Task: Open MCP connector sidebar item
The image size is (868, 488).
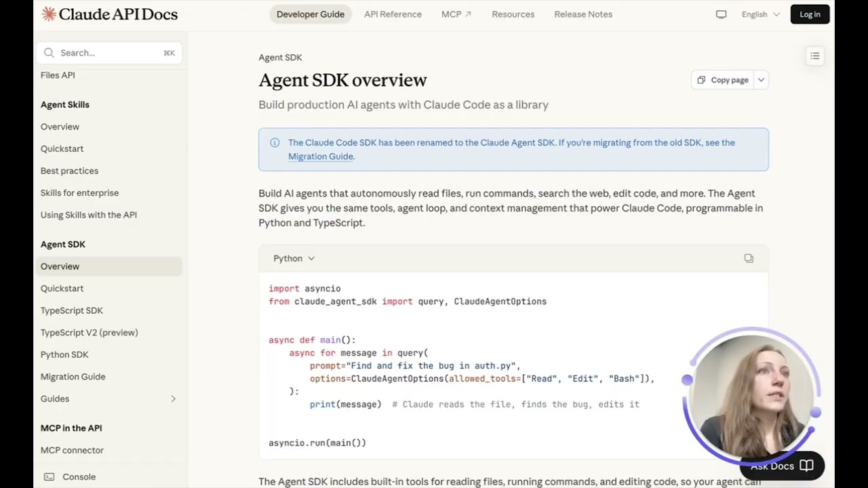Action: pyautogui.click(x=72, y=450)
